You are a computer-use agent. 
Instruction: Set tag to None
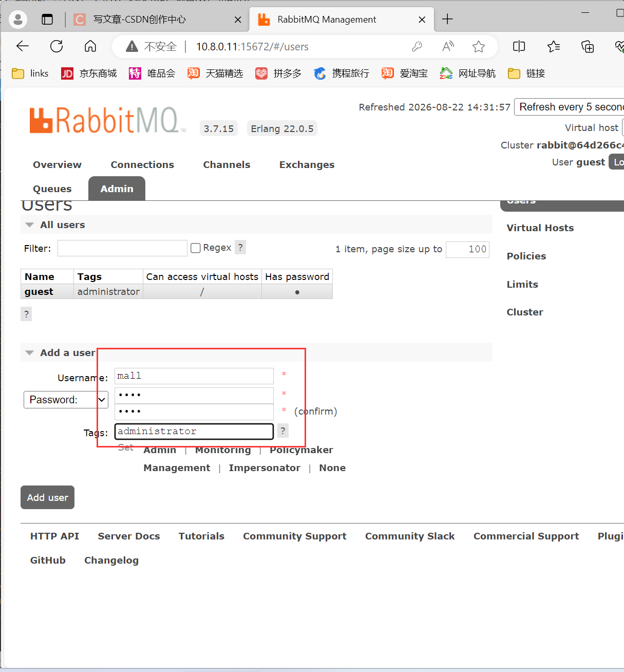332,468
